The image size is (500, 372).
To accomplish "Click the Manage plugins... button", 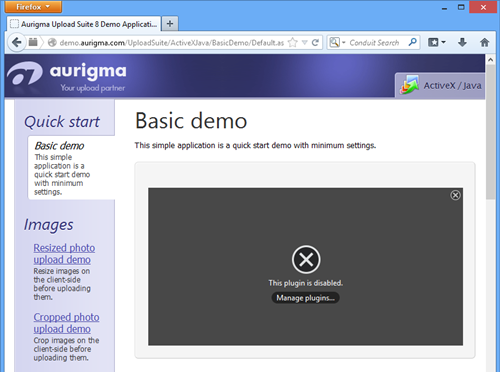I will (x=305, y=298).
